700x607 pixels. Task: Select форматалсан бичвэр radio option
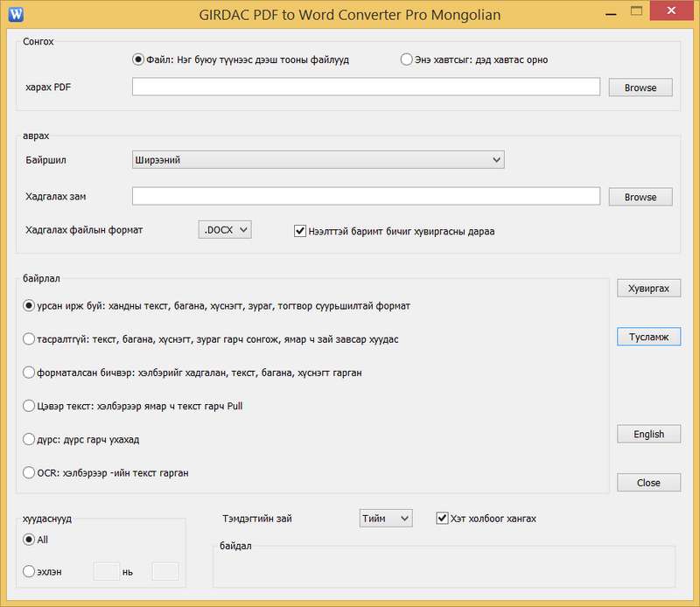coord(30,373)
